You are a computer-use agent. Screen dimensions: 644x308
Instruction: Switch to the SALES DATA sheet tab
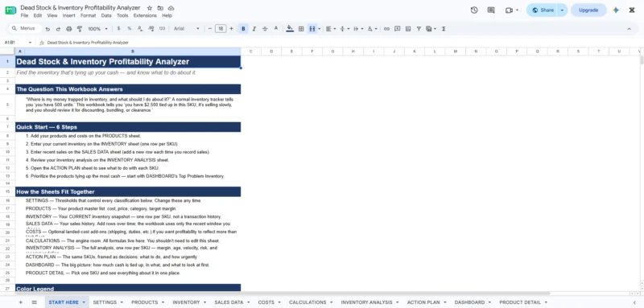tap(229, 302)
